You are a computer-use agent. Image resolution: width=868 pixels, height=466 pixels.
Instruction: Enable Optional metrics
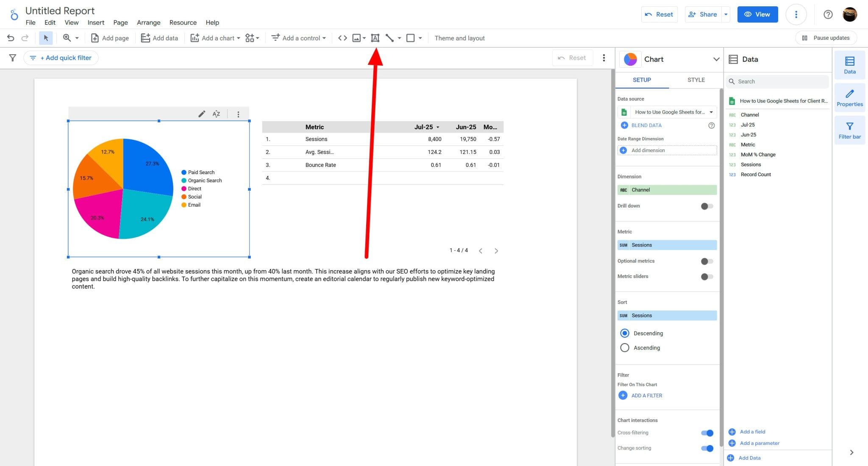coord(706,261)
